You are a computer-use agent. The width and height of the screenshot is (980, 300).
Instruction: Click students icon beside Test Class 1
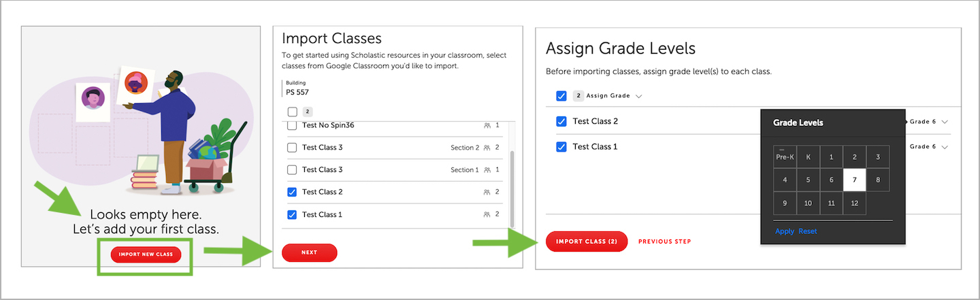pos(487,215)
